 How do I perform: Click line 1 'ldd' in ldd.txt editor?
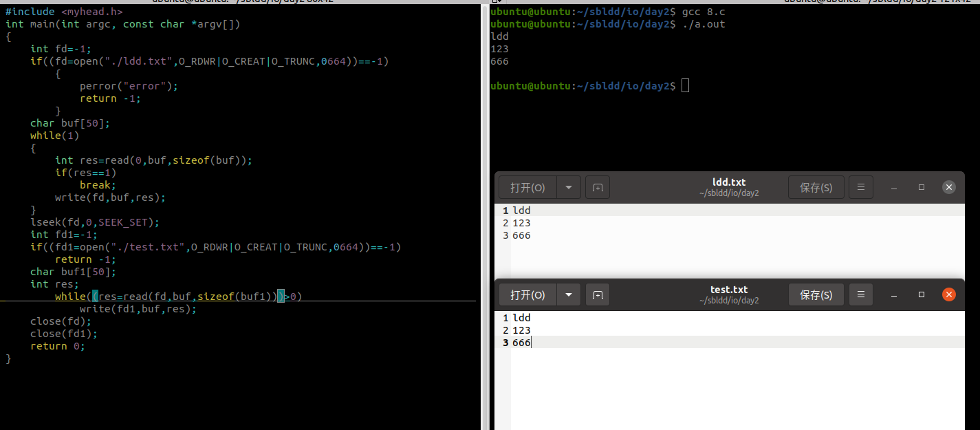[x=522, y=211]
